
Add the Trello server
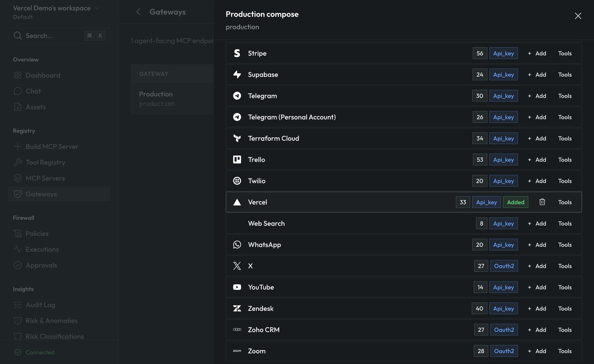point(537,160)
